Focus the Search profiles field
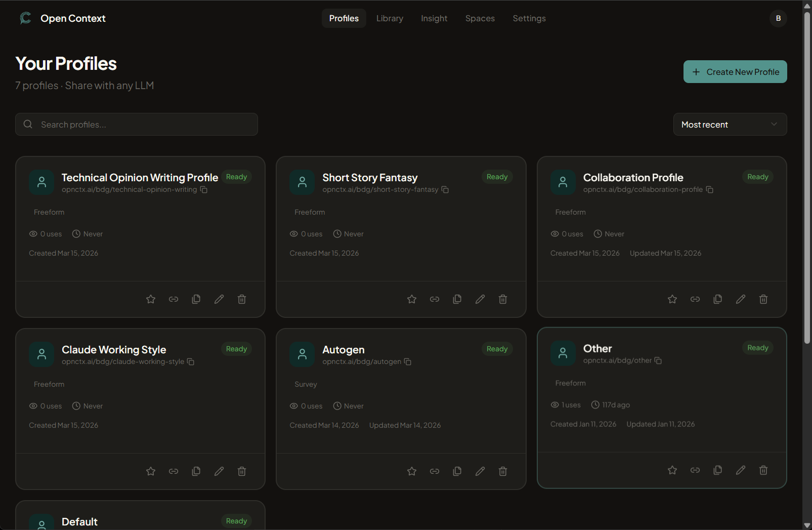812x530 pixels. tap(137, 125)
